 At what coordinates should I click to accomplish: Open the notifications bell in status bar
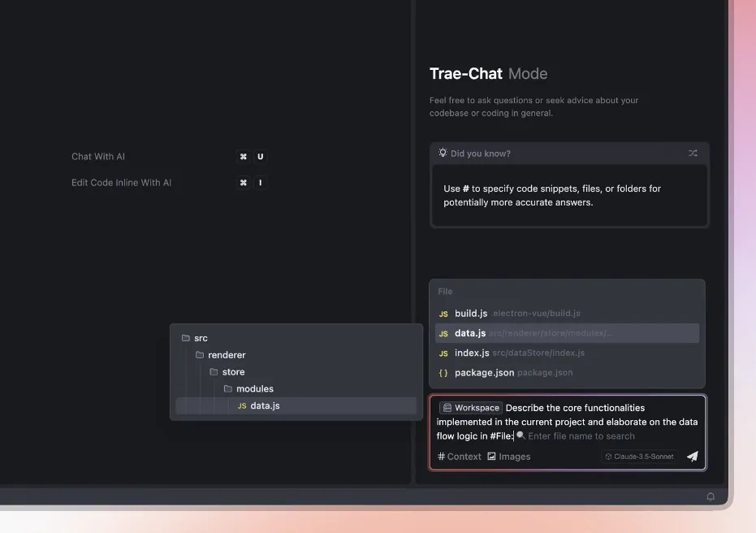711,496
